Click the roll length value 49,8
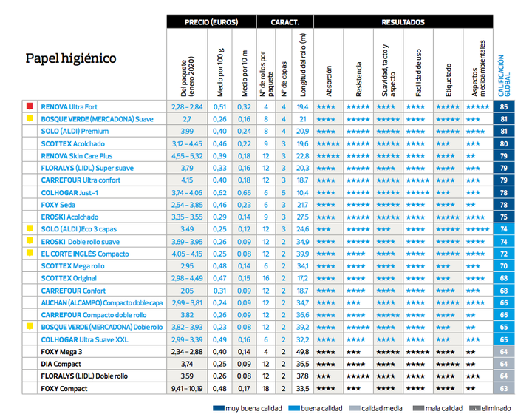The height and width of the screenshot is (420, 532). [x=303, y=352]
